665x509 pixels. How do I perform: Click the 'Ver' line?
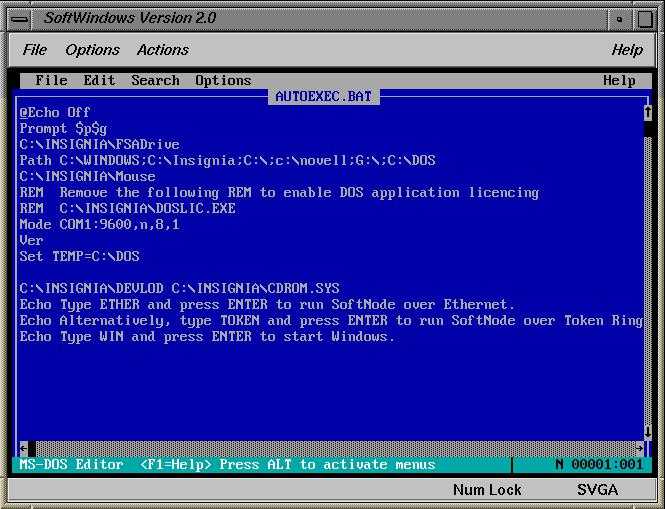click(x=31, y=241)
